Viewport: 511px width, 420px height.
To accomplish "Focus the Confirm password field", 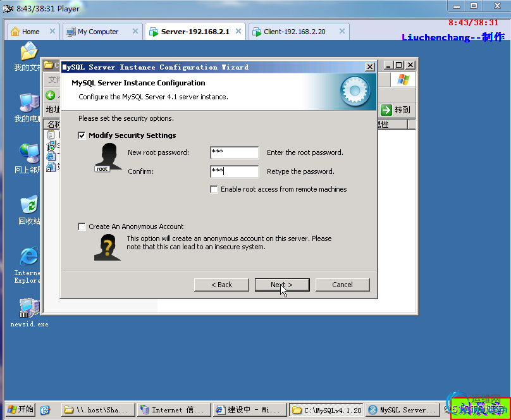I will point(235,171).
